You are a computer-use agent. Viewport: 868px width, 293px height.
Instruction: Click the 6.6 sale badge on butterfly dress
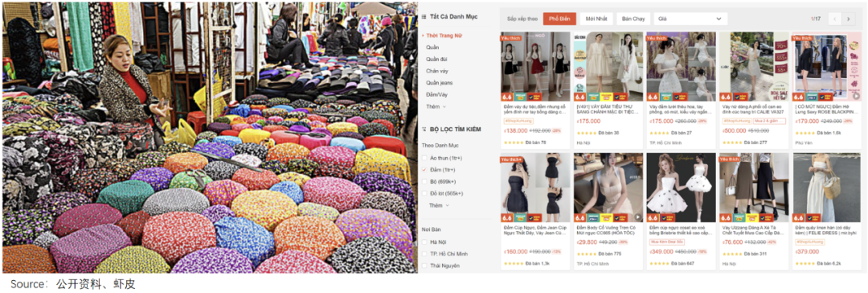coord(653,217)
